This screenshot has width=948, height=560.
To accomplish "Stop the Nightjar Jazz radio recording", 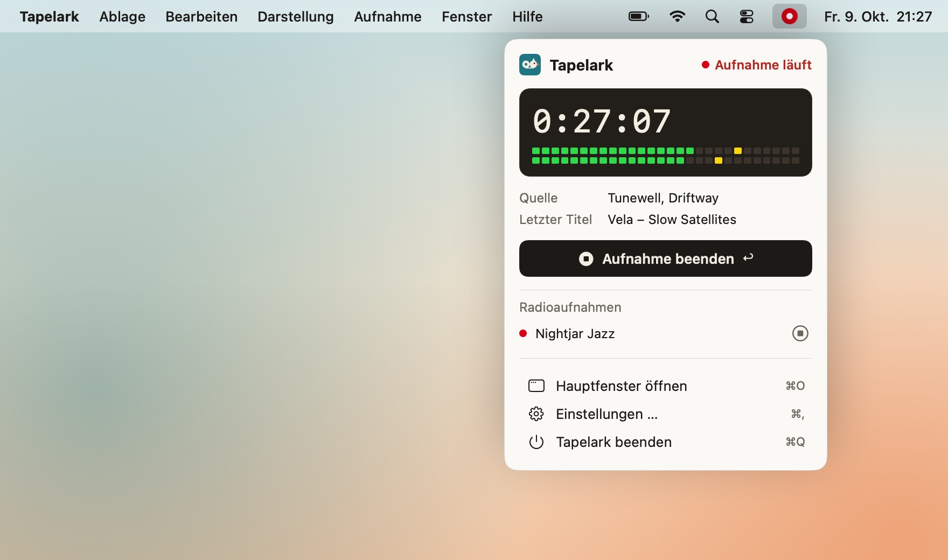I will point(800,333).
